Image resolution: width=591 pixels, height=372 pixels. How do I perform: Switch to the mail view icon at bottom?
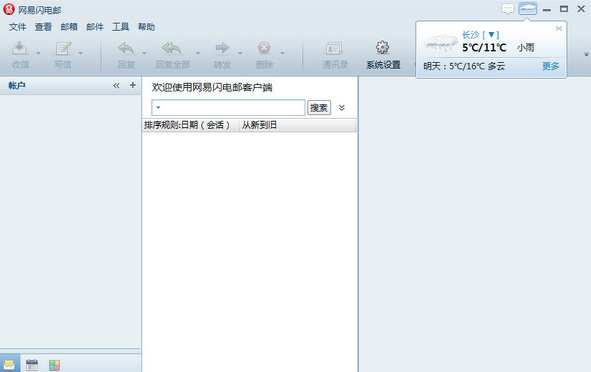click(9, 364)
